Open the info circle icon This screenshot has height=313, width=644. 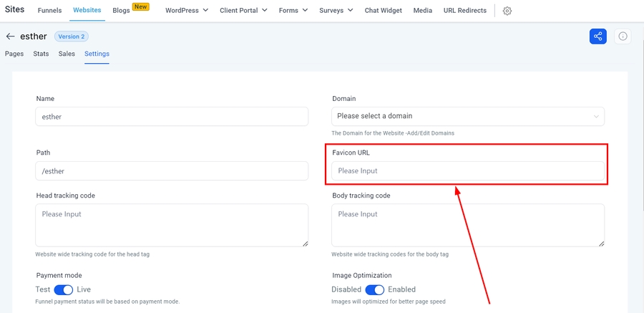pos(623,37)
